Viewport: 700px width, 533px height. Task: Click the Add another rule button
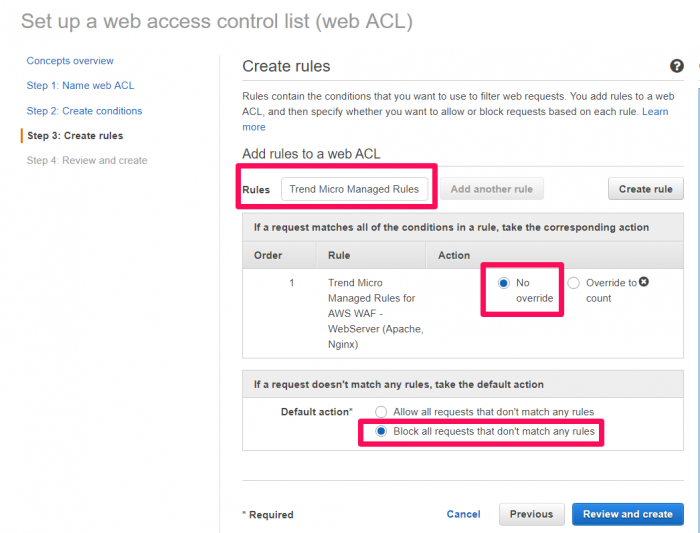pos(492,189)
